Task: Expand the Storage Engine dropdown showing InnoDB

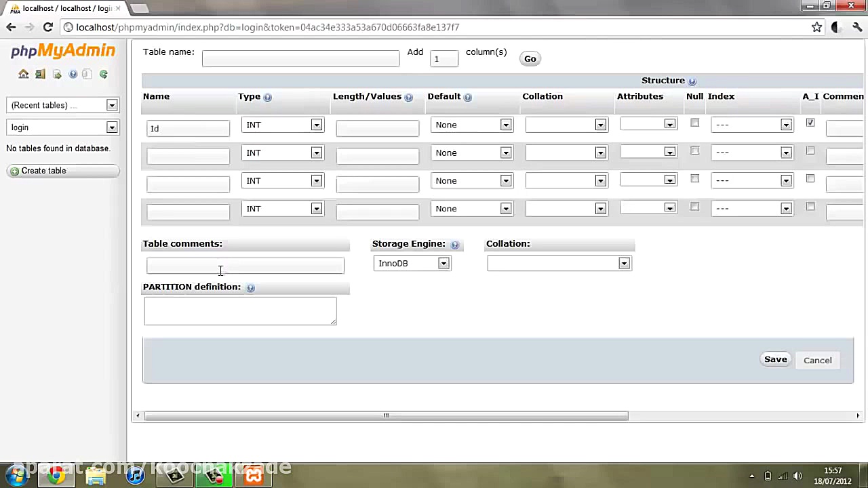Action: point(443,263)
